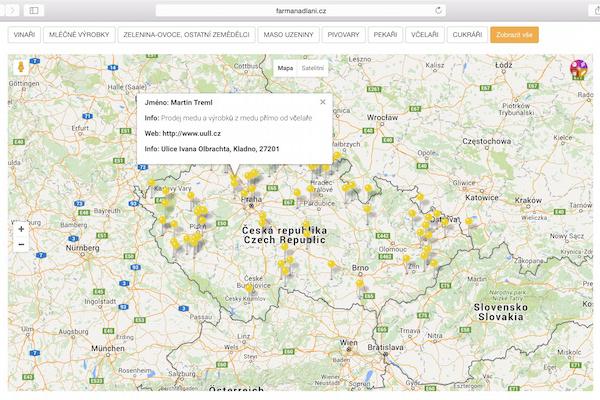Filter by MLÉČNÉ VÝROBKY category
Viewport: 600px width, 400px height.
pyautogui.click(x=80, y=34)
